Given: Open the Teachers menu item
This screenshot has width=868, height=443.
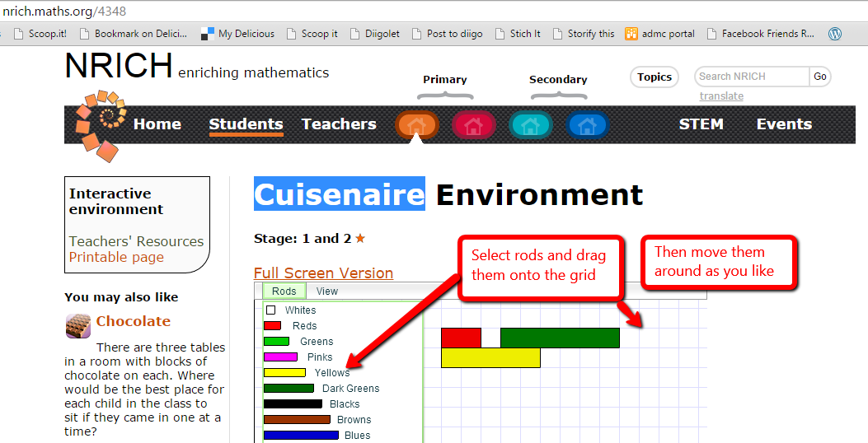Looking at the screenshot, I should click(339, 124).
